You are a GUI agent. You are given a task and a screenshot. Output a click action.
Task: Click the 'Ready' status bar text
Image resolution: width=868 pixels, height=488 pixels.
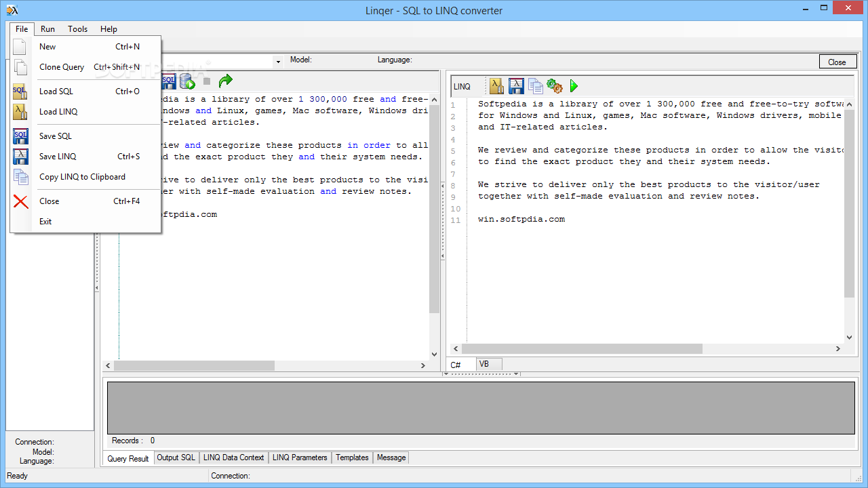[18, 476]
